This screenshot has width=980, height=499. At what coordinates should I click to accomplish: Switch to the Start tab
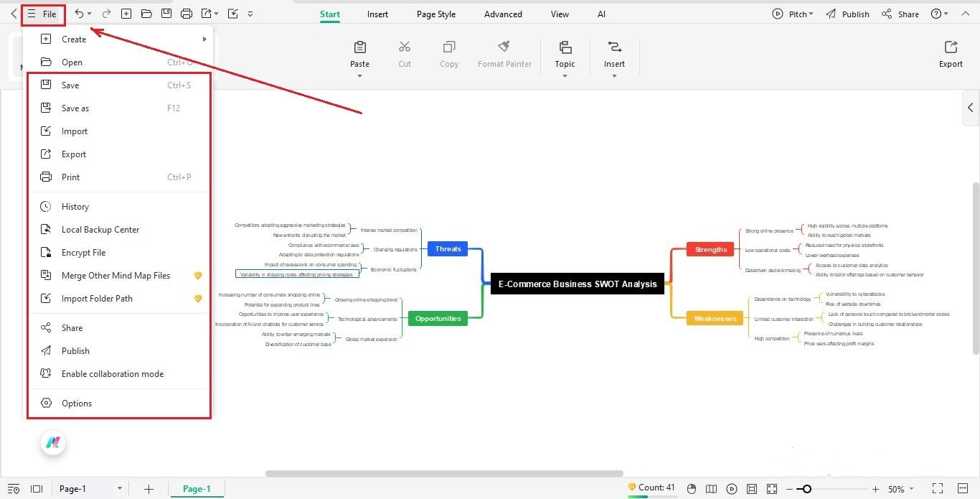click(330, 14)
